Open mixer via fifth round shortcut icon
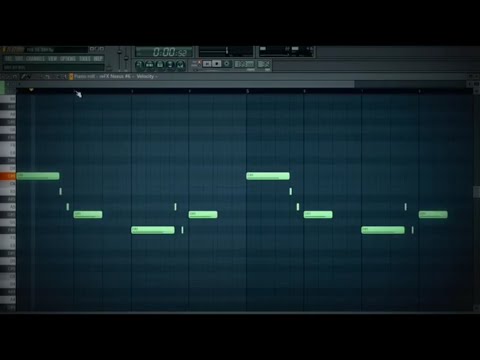Screen dimensions: 480x360 (x=180, y=64)
